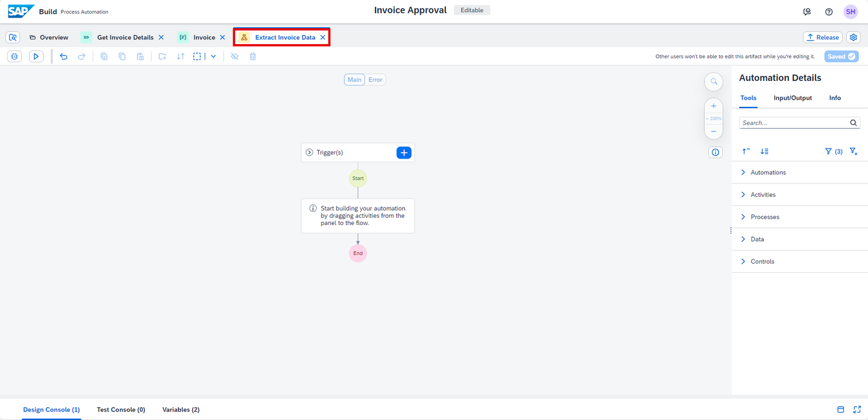Switch to the Error flow toggle

[376, 80]
